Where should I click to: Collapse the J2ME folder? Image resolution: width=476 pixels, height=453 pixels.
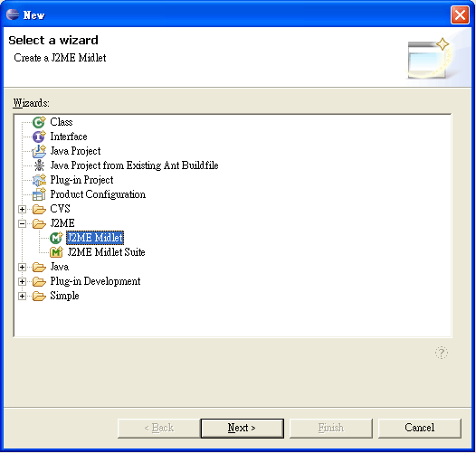tap(22, 223)
